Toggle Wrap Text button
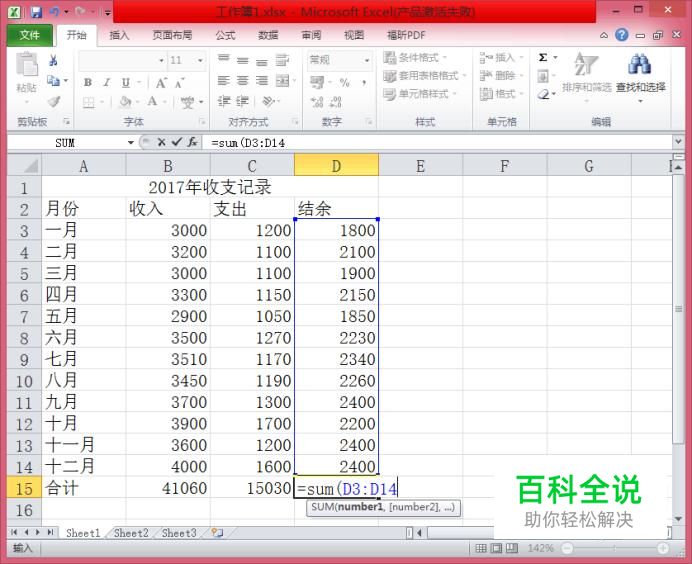 pos(282,60)
